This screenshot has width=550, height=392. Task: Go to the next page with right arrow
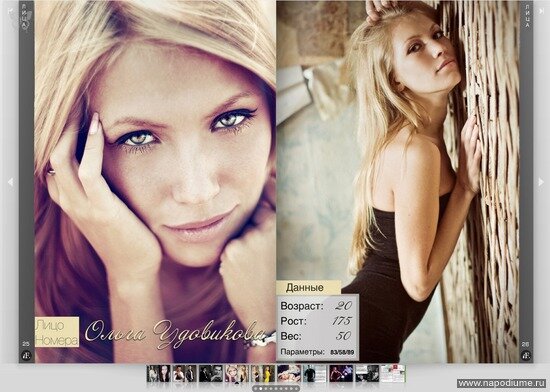[x=541, y=182]
